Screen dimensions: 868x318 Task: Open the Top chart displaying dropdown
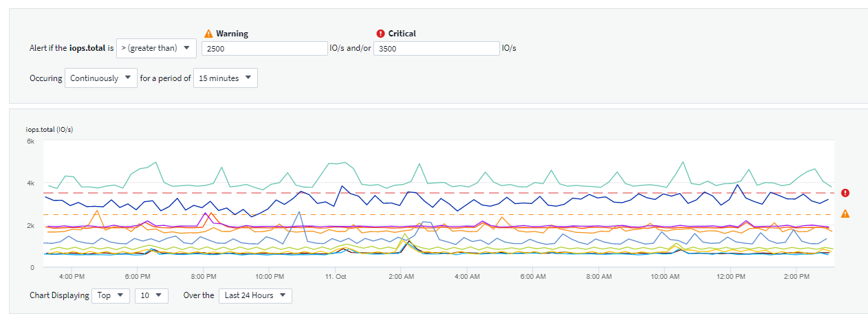[x=111, y=295]
